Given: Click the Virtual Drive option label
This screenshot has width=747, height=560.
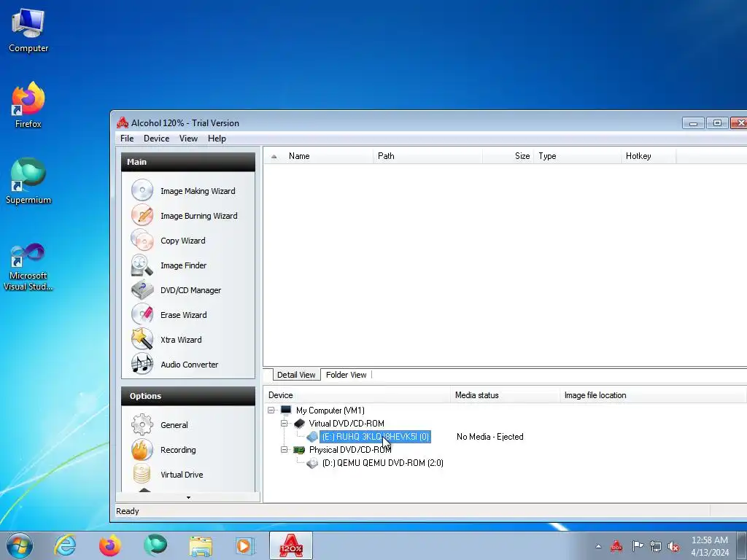Looking at the screenshot, I should click(182, 475).
